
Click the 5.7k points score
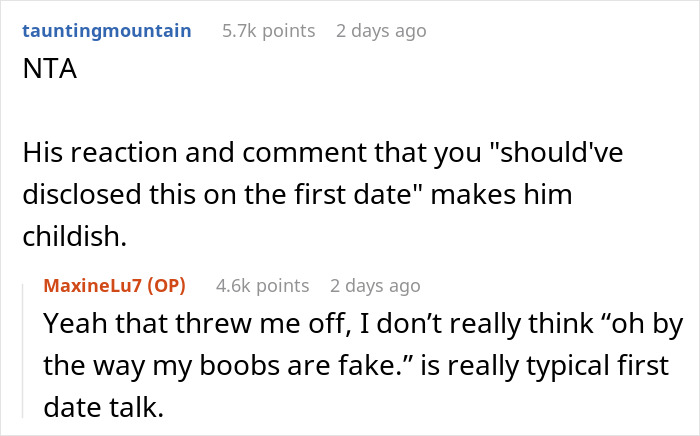tap(268, 31)
